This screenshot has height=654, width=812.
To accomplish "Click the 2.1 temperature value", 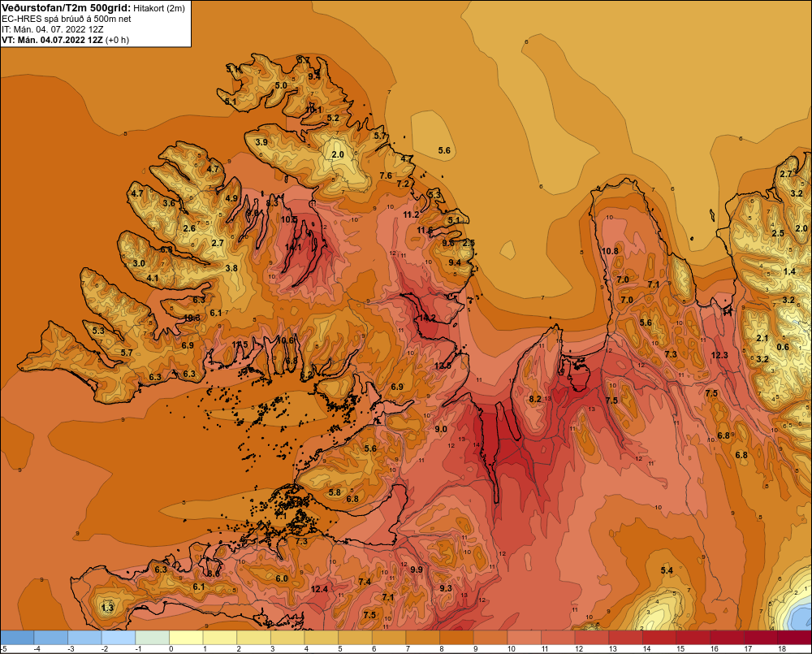I will [762, 339].
